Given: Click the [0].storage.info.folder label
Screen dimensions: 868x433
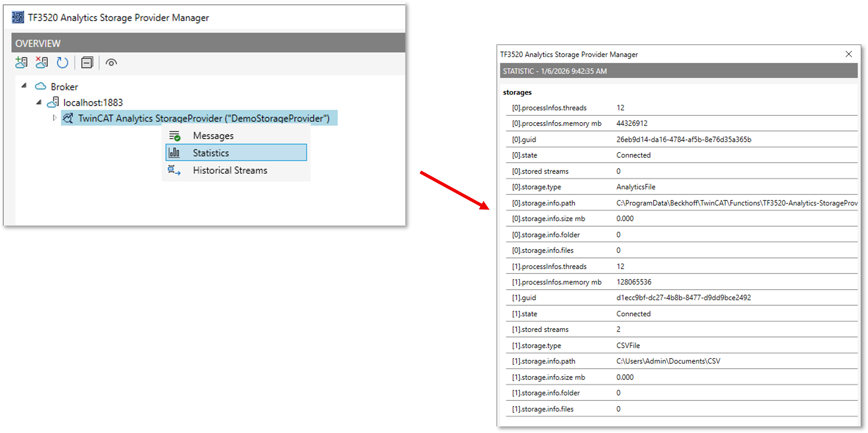Looking at the screenshot, I should [x=546, y=234].
